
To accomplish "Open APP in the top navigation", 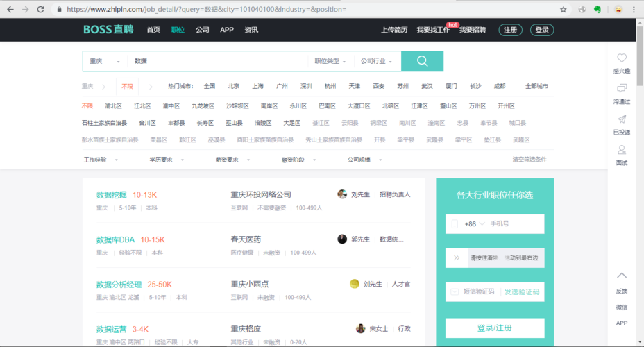I will (227, 30).
